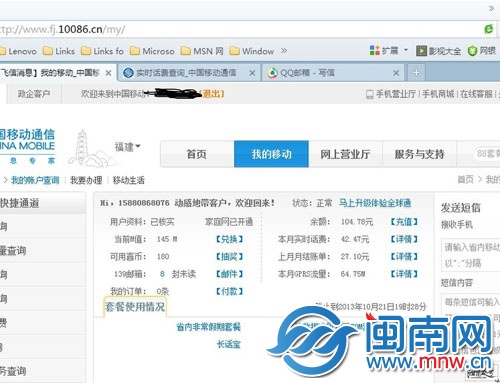Open 我要办理 submenu
Screen dimensions: 500x383
click(x=86, y=180)
